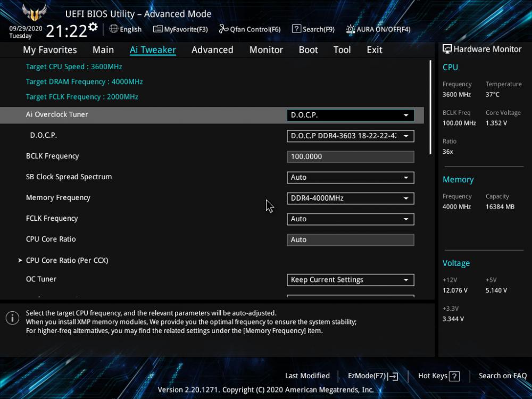The height and width of the screenshot is (399, 532).
Task: Click the Hot Keys question mark icon
Action: click(454, 376)
